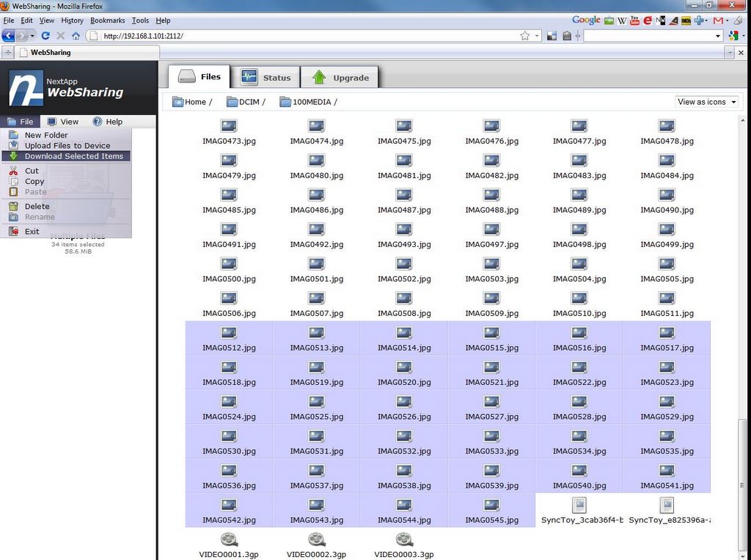The image size is (751, 560).
Task: Navigate to DCIM breadcrumb folder
Action: point(243,102)
